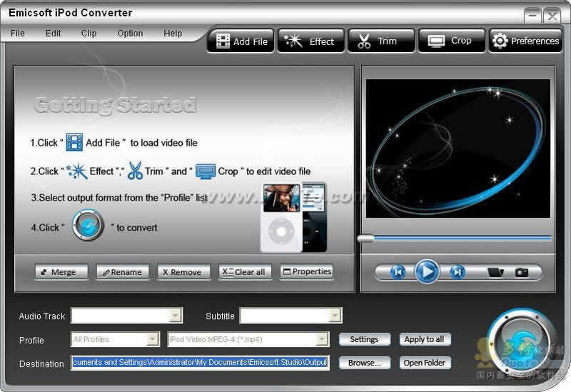Open the Option menu
This screenshot has width=571, height=392.
(130, 33)
